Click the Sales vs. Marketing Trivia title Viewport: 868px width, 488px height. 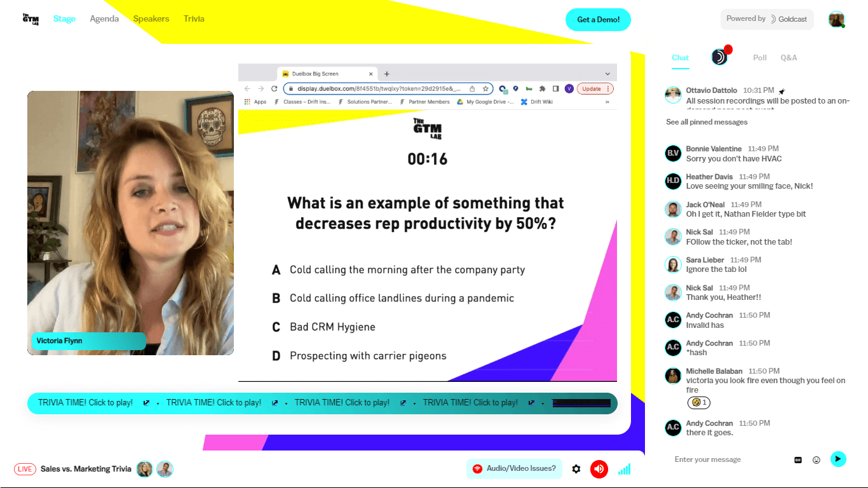point(86,470)
